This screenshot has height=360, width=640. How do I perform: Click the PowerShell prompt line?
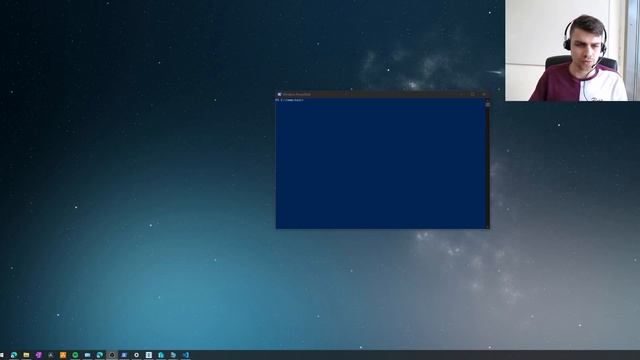[290, 100]
